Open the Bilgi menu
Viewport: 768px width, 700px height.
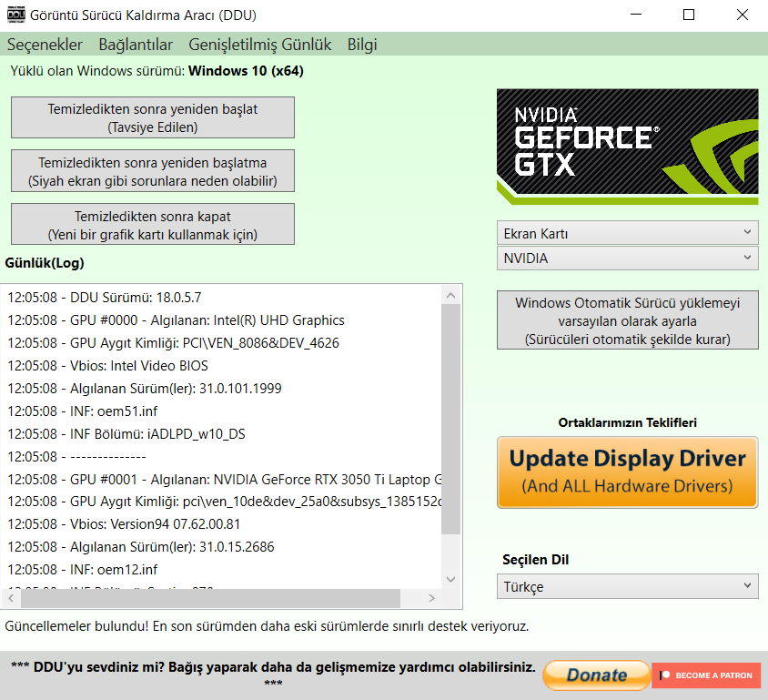(362, 45)
